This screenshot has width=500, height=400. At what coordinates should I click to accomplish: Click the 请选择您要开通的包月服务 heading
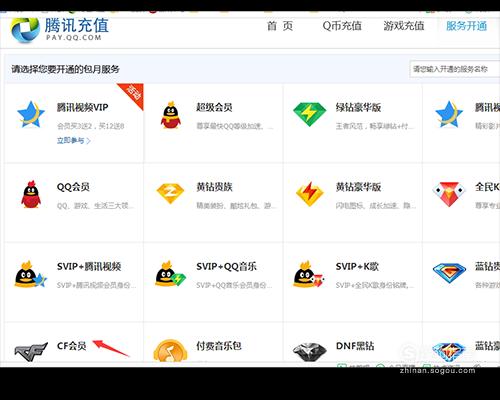[x=65, y=69]
